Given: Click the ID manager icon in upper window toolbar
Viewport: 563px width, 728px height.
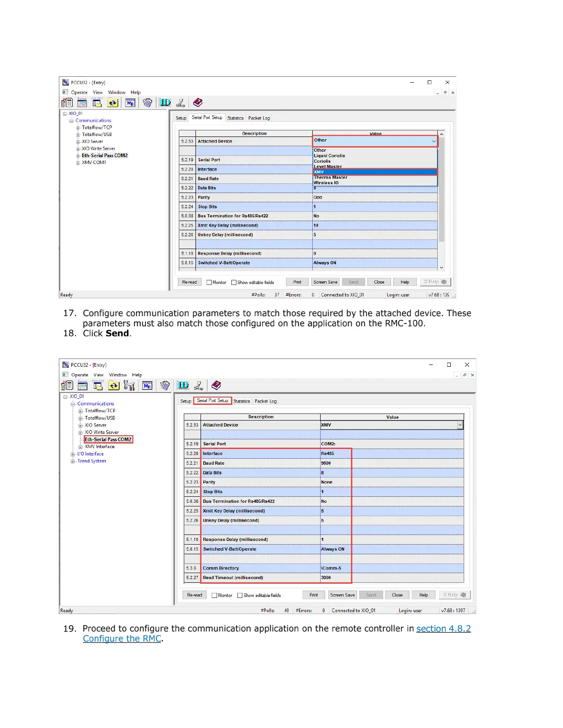Looking at the screenshot, I should coord(165,102).
